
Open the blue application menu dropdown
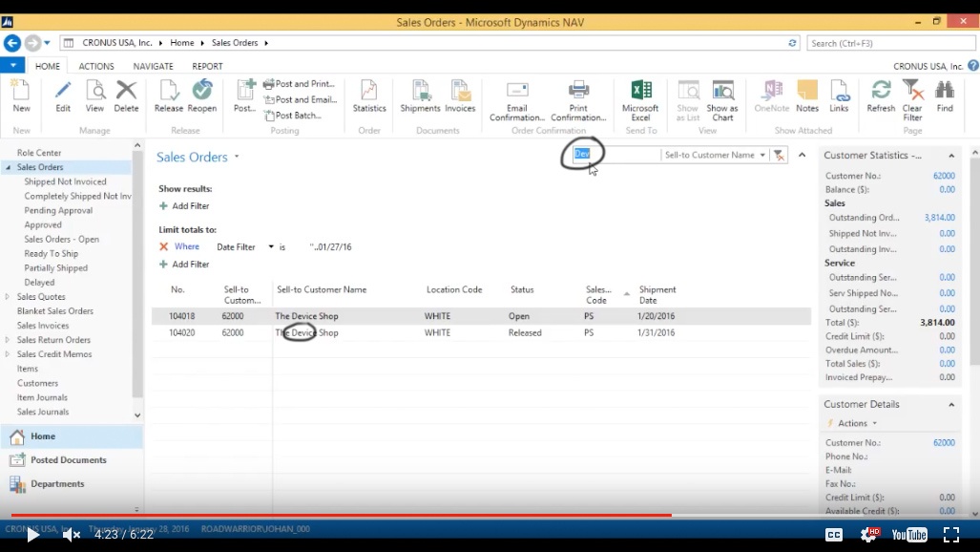pos(12,65)
